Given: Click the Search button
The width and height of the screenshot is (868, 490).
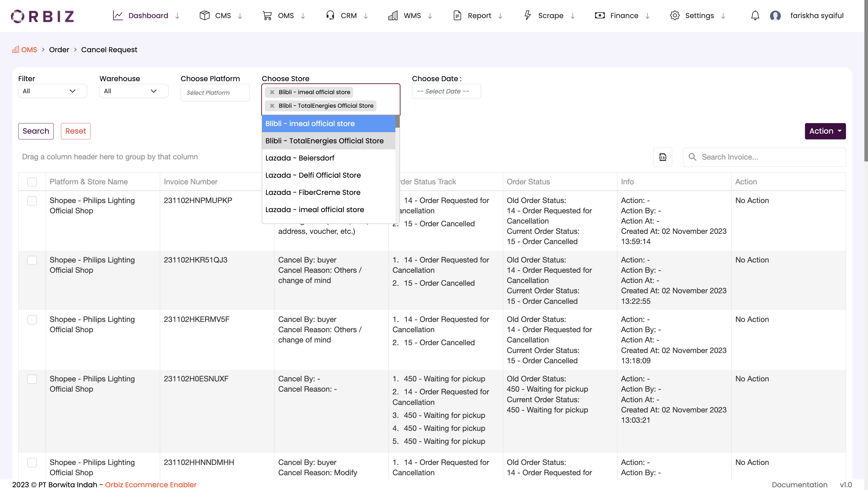Looking at the screenshot, I should pyautogui.click(x=36, y=131).
